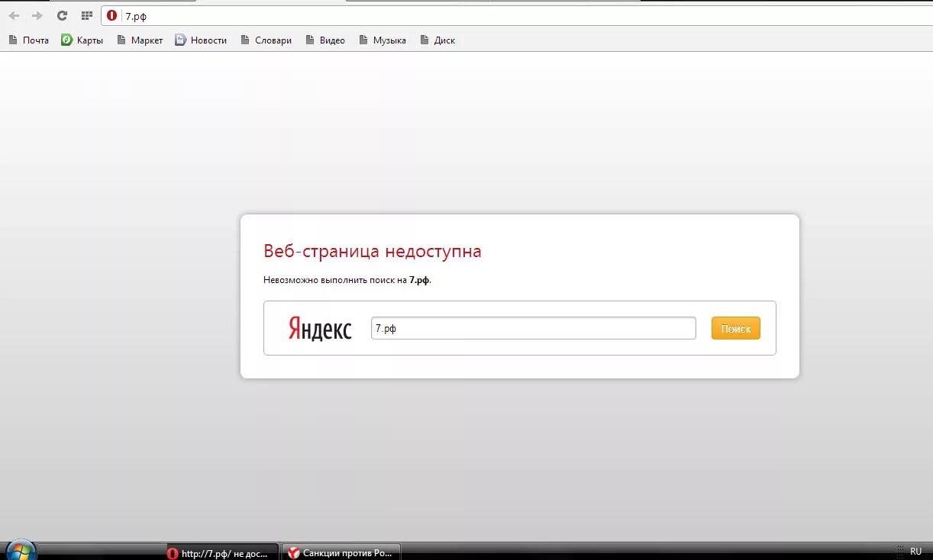Open the Карты bookmark

pyautogui.click(x=82, y=40)
